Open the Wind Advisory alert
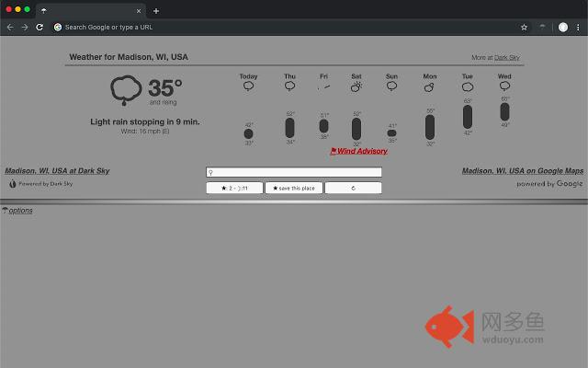The width and height of the screenshot is (588, 368). click(359, 151)
